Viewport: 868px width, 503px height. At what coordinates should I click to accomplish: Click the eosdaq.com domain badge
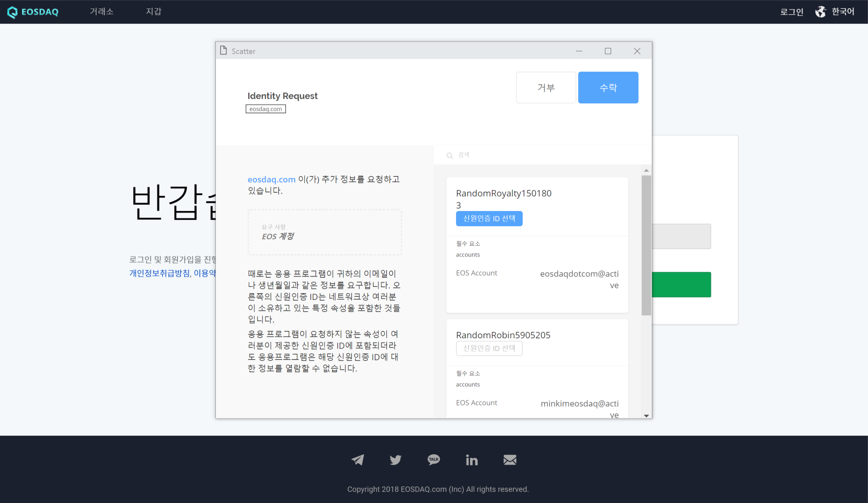pyautogui.click(x=266, y=109)
